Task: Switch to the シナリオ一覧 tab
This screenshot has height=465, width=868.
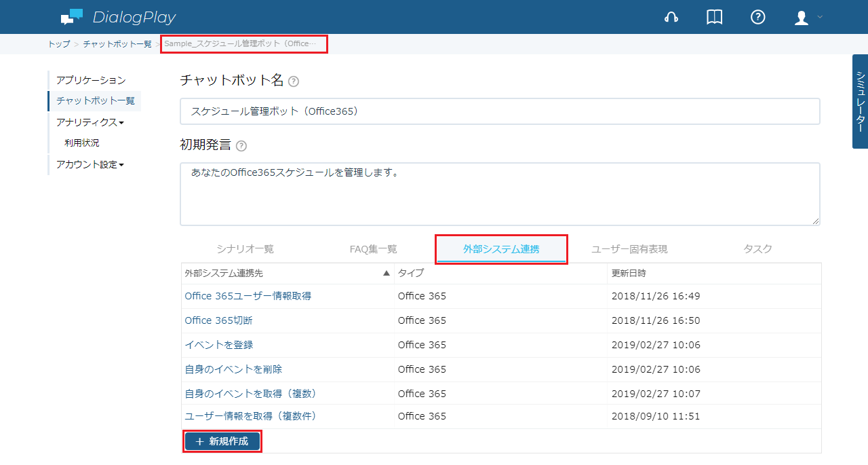Action: pyautogui.click(x=245, y=249)
